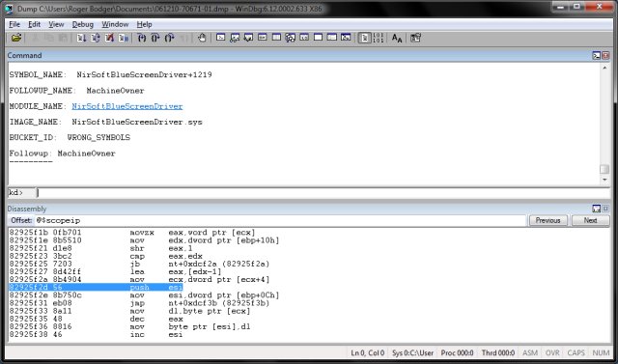This screenshot has width=618, height=364.
Task: Click the Restart debugging icon
Action: click(96, 38)
